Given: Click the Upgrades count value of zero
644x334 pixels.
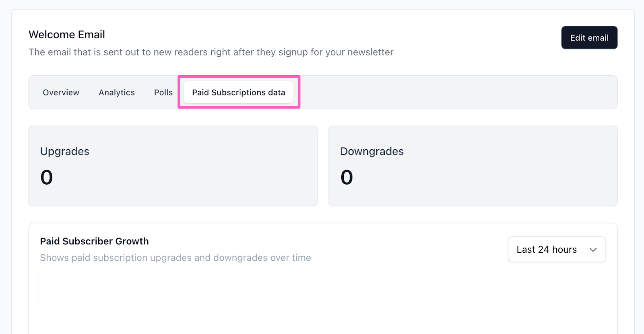Looking at the screenshot, I should pos(47,177).
